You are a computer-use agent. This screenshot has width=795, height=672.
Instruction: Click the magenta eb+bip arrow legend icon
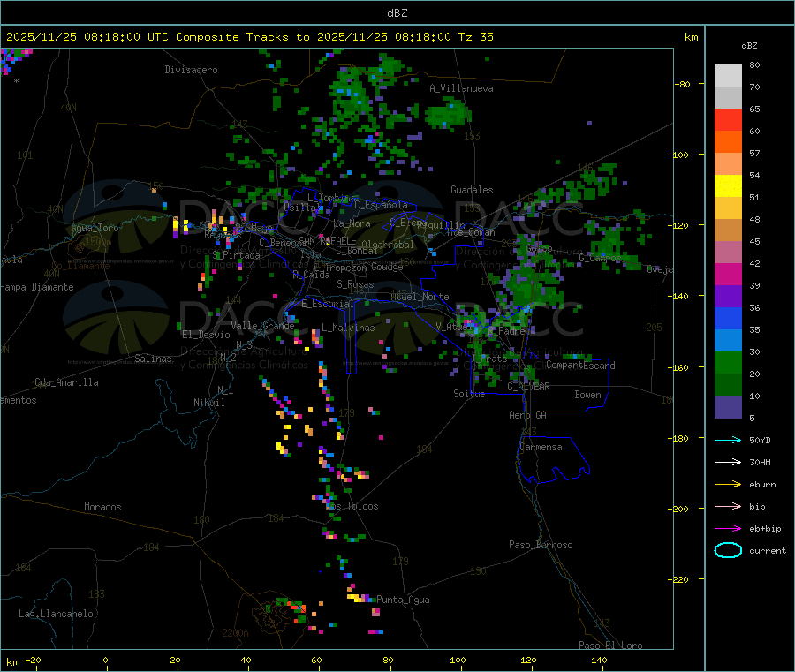tap(728, 529)
